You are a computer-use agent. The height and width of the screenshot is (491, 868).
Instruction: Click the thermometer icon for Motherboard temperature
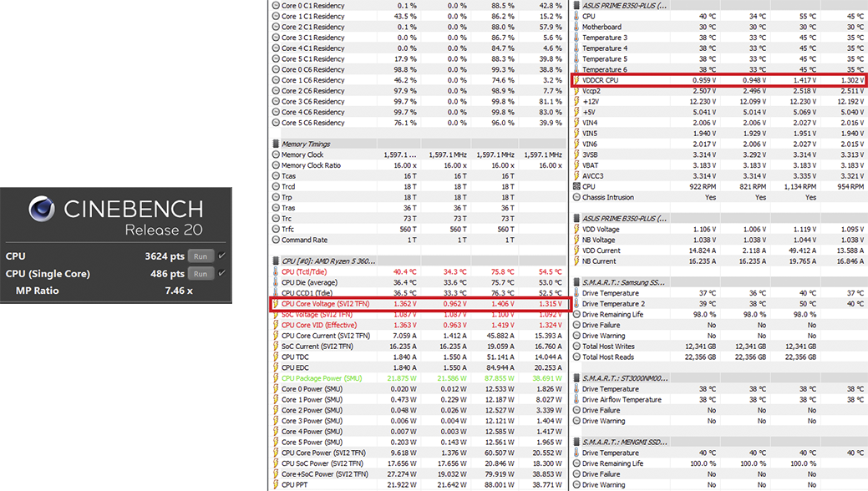[576, 27]
